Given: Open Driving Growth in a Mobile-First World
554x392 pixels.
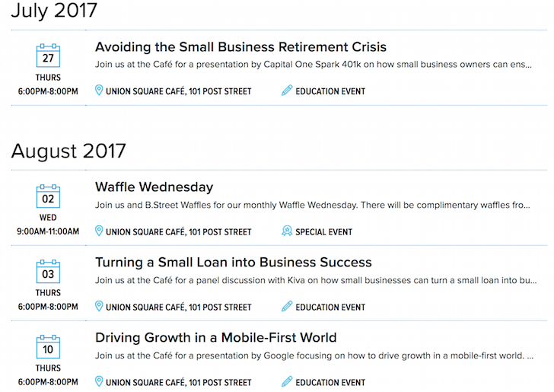Looking at the screenshot, I should pos(215,337).
